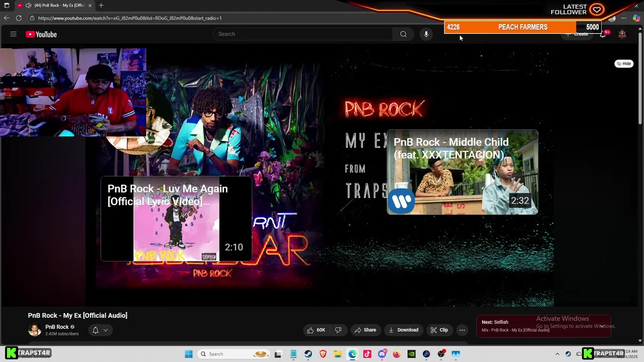Click the Windows taskbar search box
This screenshot has width=644, height=362.
(233, 354)
